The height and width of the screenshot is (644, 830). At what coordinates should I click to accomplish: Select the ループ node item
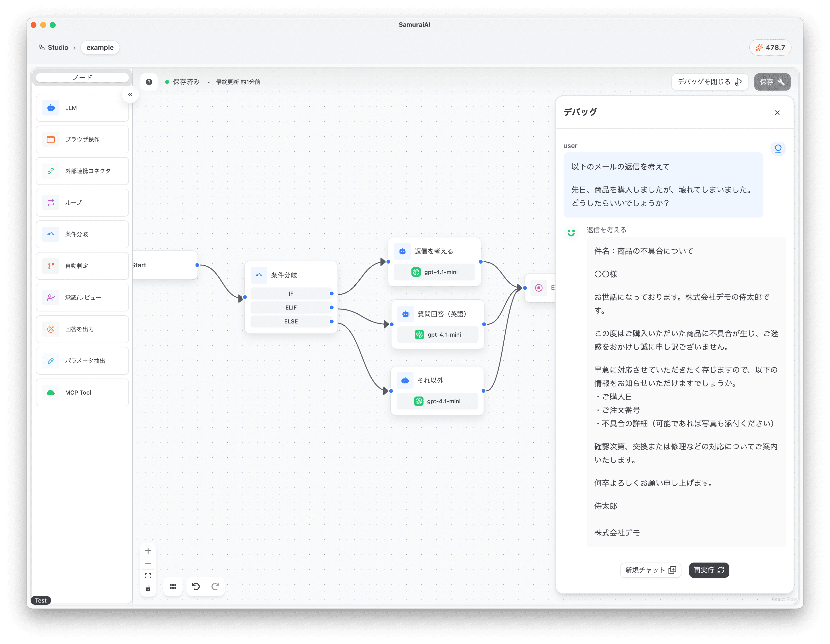(82, 202)
